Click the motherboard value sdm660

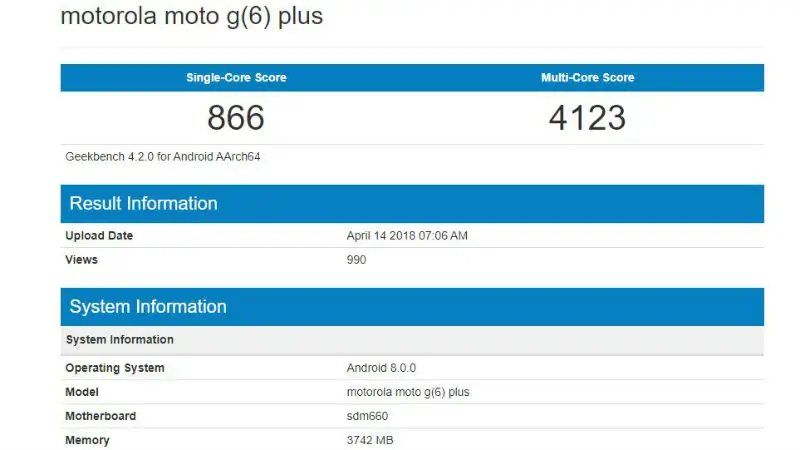367,416
